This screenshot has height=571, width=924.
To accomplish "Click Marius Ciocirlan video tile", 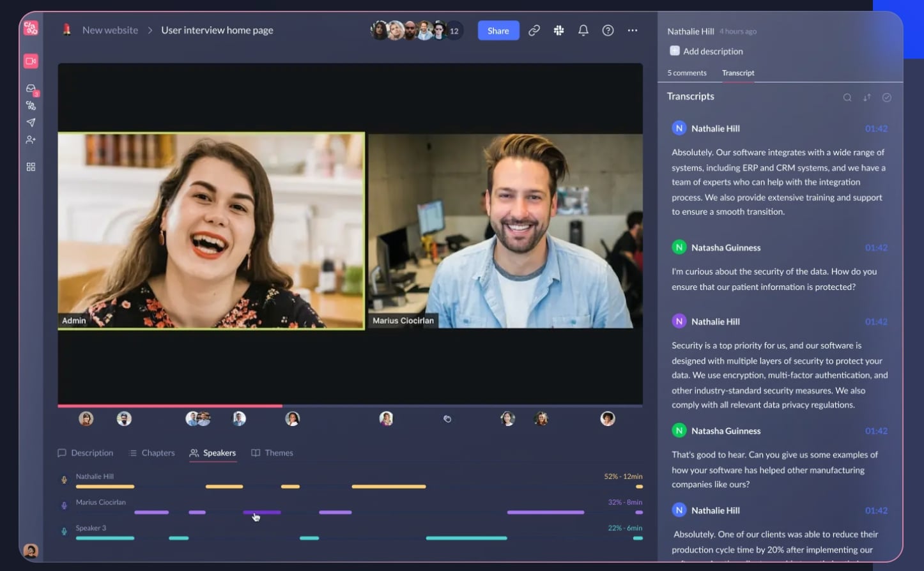I will (505, 231).
